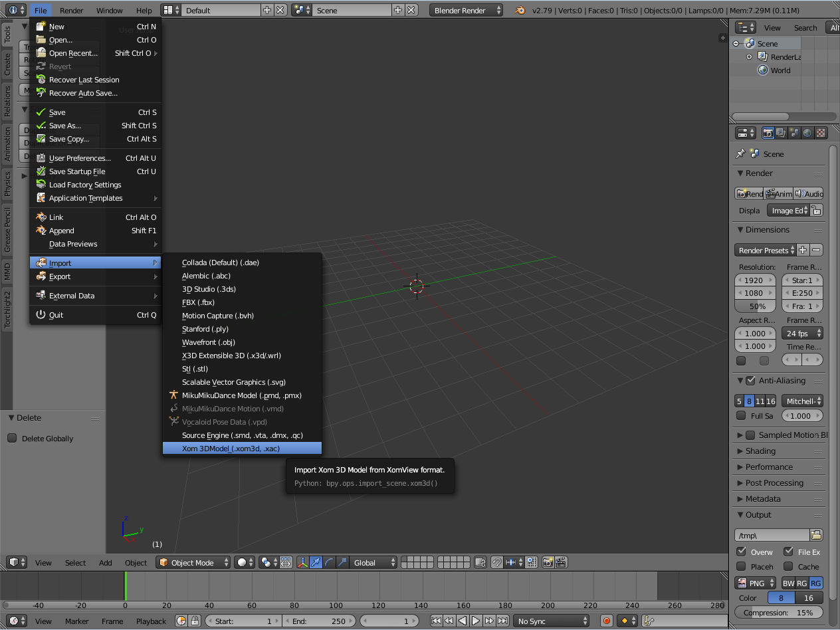
Task: Open the PNG file format dropdown
Action: 756,583
